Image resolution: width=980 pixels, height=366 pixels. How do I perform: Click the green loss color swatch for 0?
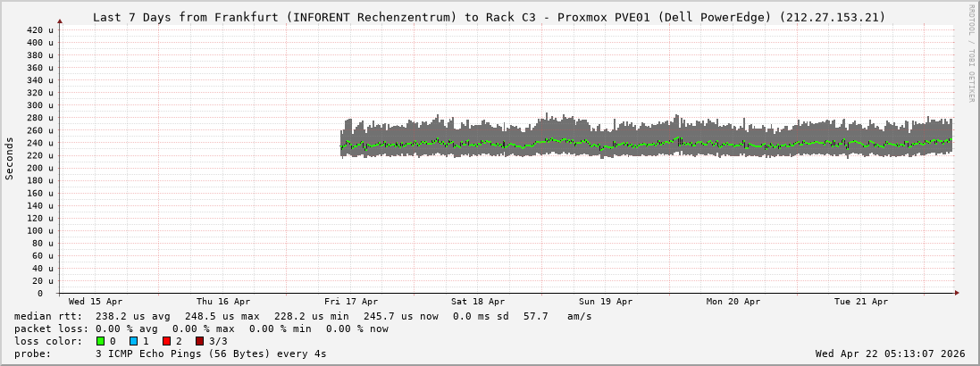tap(100, 341)
